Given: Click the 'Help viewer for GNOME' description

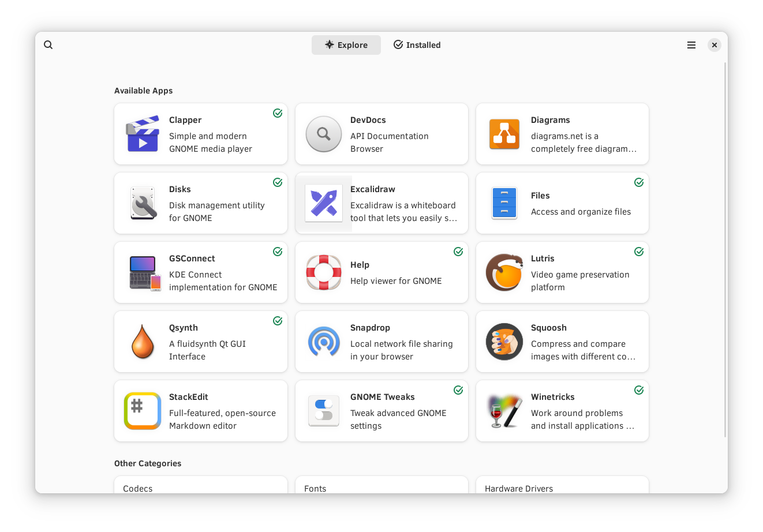Looking at the screenshot, I should tap(396, 281).
